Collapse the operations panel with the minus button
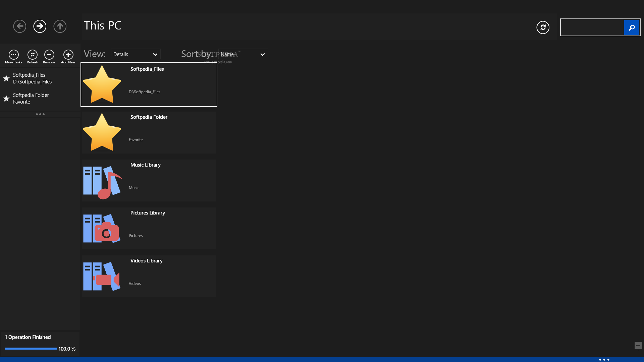The width and height of the screenshot is (644, 362). point(638,345)
